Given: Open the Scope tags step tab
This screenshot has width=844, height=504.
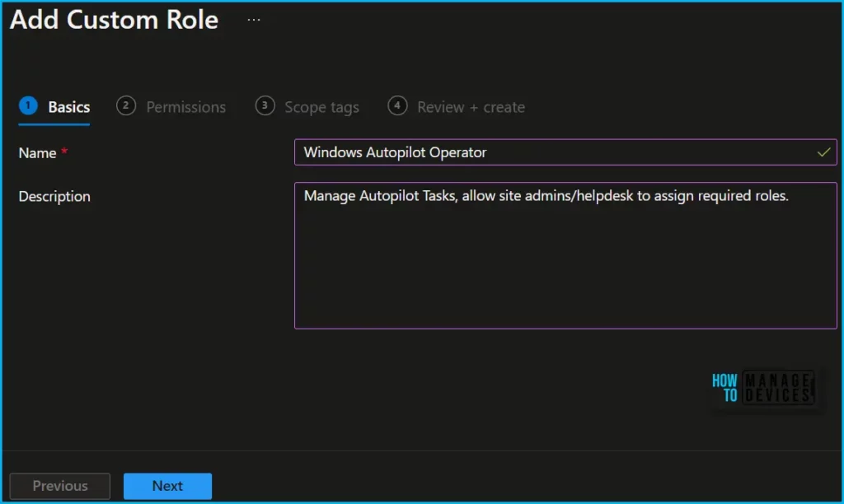Looking at the screenshot, I should click(x=307, y=106).
